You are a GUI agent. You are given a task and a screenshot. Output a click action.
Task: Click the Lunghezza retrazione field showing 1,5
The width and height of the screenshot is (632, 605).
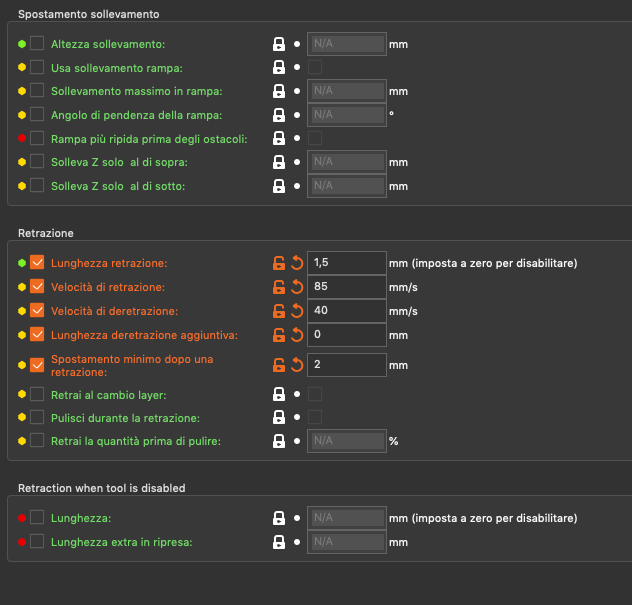click(x=346, y=263)
